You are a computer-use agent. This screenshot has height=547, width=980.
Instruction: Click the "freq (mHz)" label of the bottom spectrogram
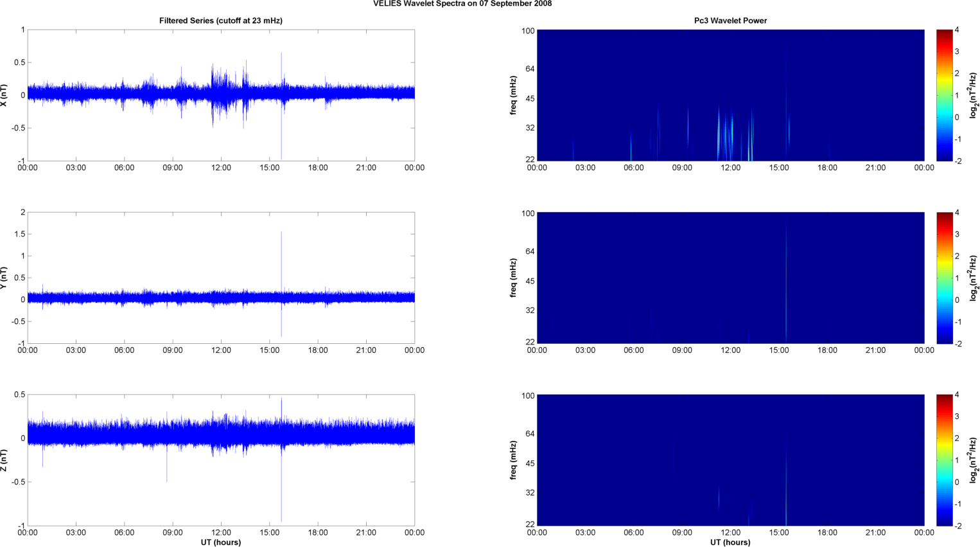(514, 460)
